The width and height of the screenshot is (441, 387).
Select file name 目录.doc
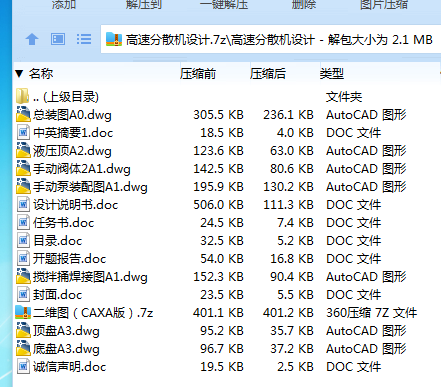[58, 241]
